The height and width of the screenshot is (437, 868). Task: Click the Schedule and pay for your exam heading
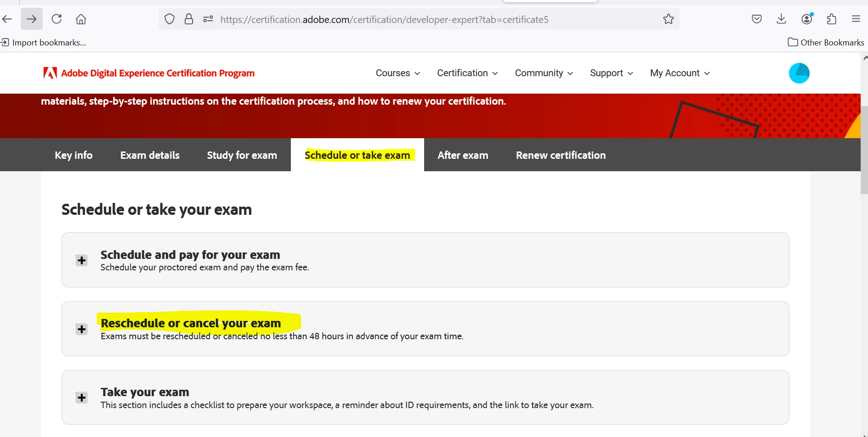(x=190, y=255)
